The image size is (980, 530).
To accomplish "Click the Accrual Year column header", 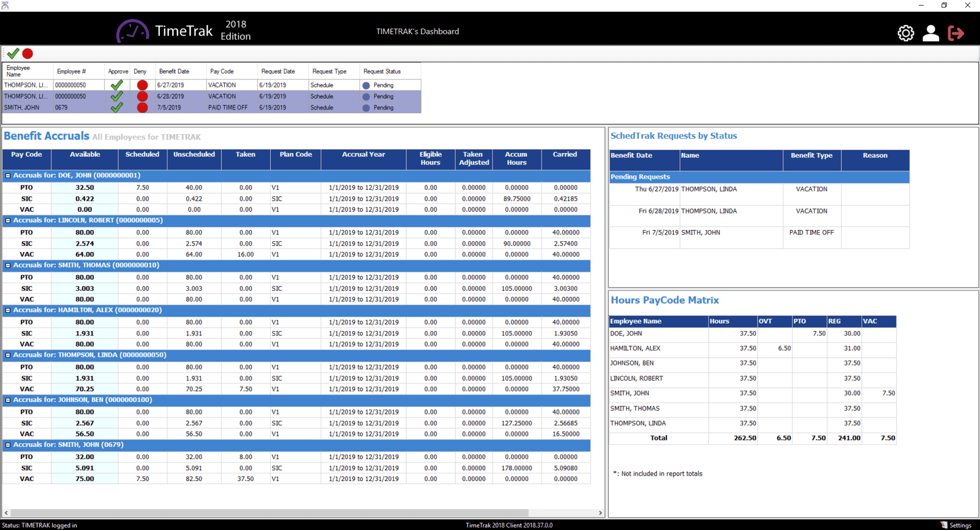I will coord(363,159).
